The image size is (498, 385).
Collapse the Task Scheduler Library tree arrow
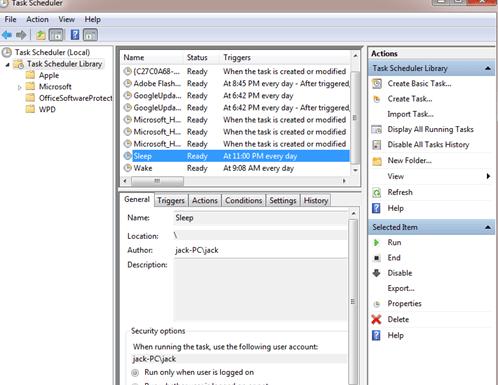[7, 64]
